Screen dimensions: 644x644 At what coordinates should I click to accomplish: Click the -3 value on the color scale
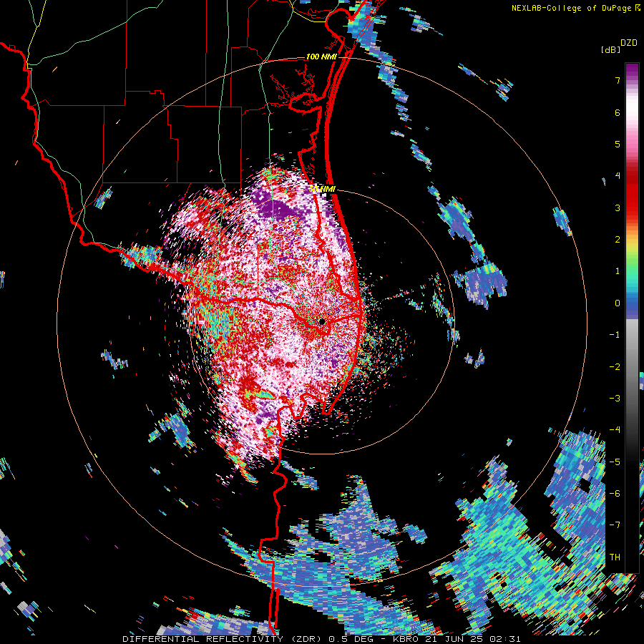pos(615,399)
